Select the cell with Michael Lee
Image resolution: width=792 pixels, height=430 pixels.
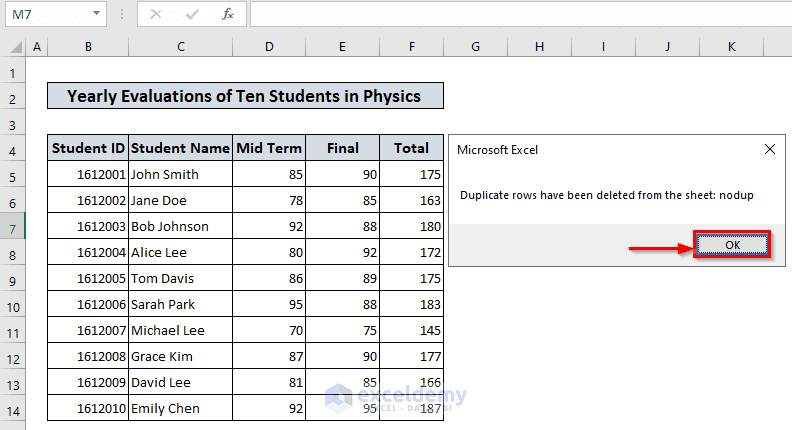coord(180,330)
